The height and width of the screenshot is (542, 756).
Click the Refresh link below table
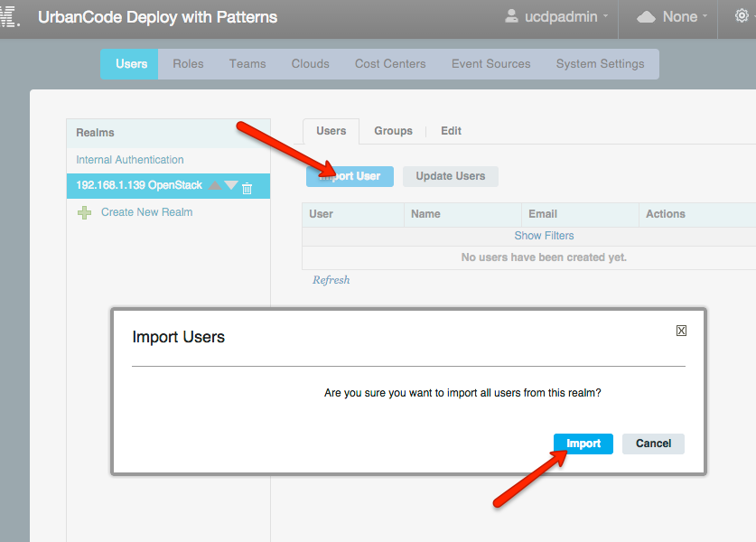coord(331,280)
